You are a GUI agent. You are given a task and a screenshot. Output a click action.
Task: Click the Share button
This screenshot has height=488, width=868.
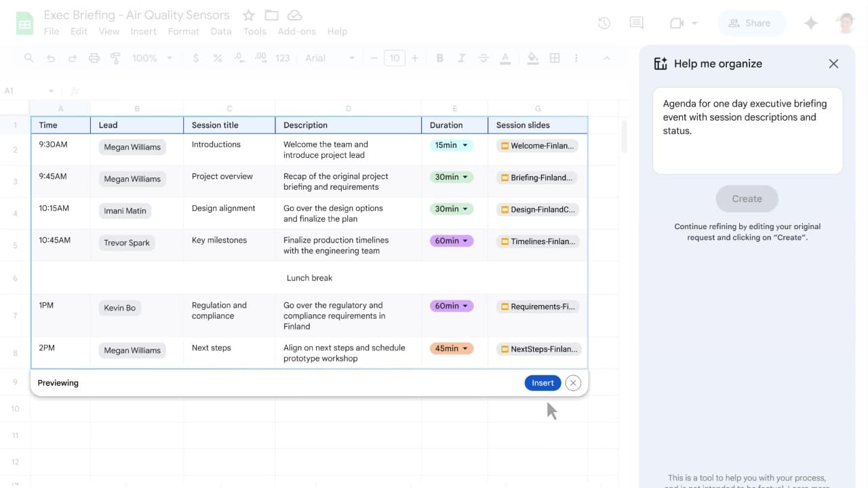[x=750, y=23]
